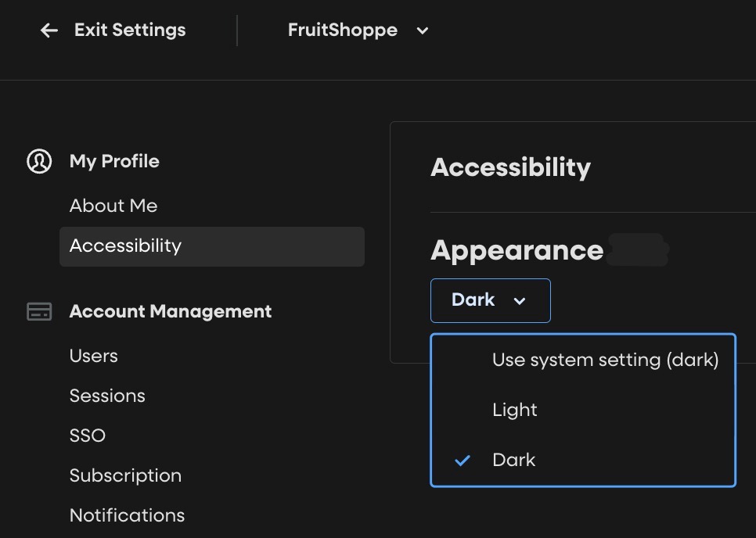The image size is (756, 538).
Task: Choose the Light theme option
Action: pos(515,410)
